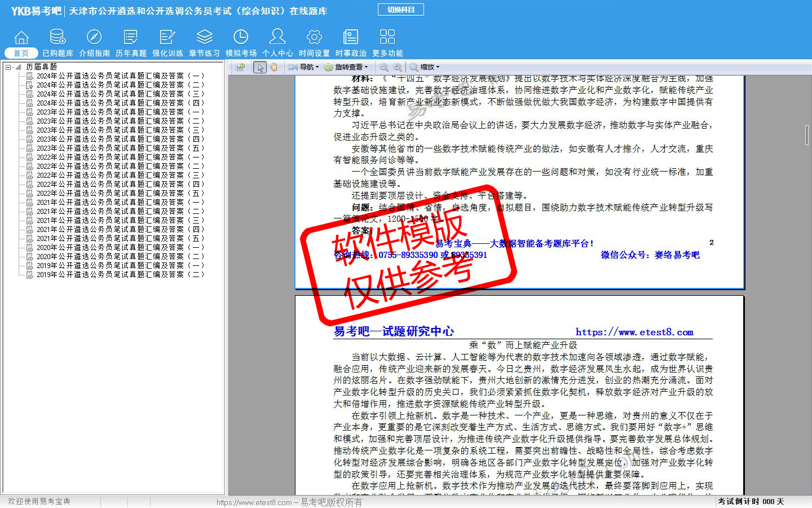The image size is (812, 508).
Task: Open 模拟考场 mock exam clock icon
Action: coord(241,38)
